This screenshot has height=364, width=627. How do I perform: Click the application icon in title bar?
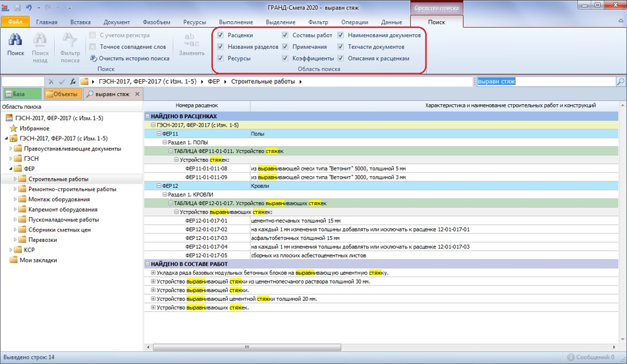pyautogui.click(x=5, y=7)
